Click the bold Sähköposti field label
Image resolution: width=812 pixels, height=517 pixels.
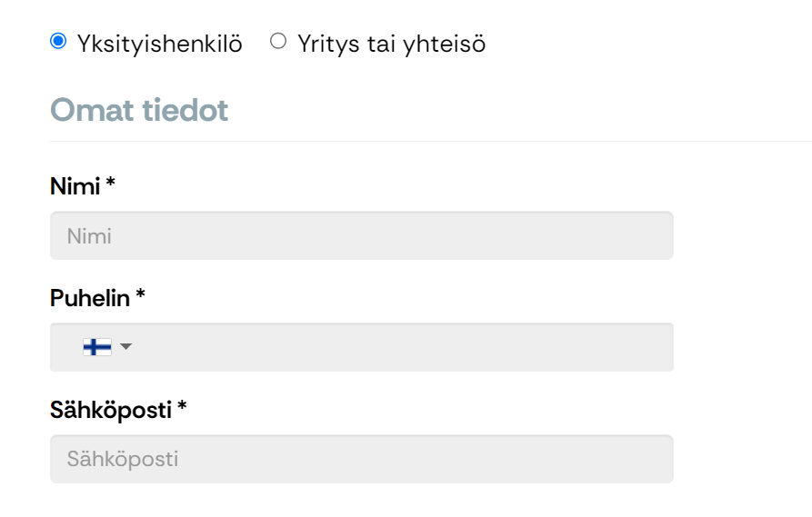pyautogui.click(x=111, y=411)
